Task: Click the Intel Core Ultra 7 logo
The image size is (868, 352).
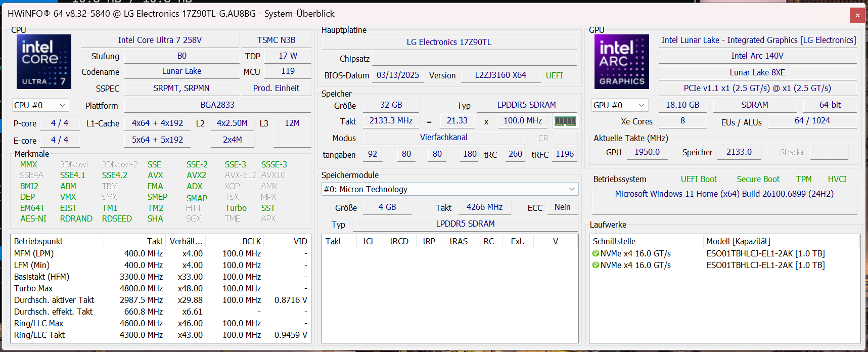Action: 44,62
